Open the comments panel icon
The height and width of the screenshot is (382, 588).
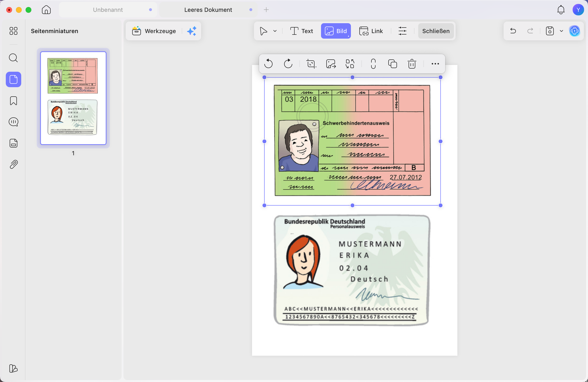point(13,122)
